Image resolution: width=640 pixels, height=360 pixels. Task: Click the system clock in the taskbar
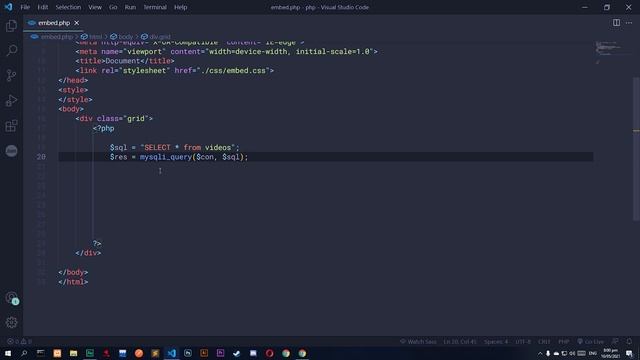[611, 353]
